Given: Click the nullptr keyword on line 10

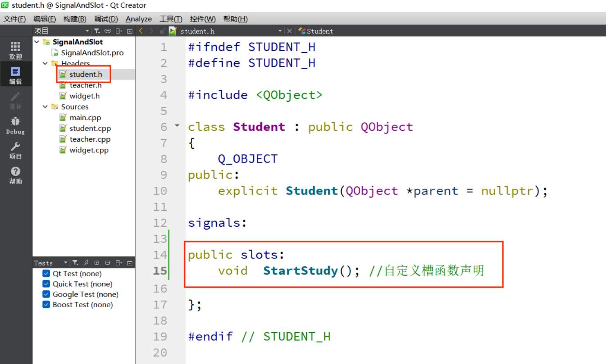Looking at the screenshot, I should pyautogui.click(x=507, y=191).
